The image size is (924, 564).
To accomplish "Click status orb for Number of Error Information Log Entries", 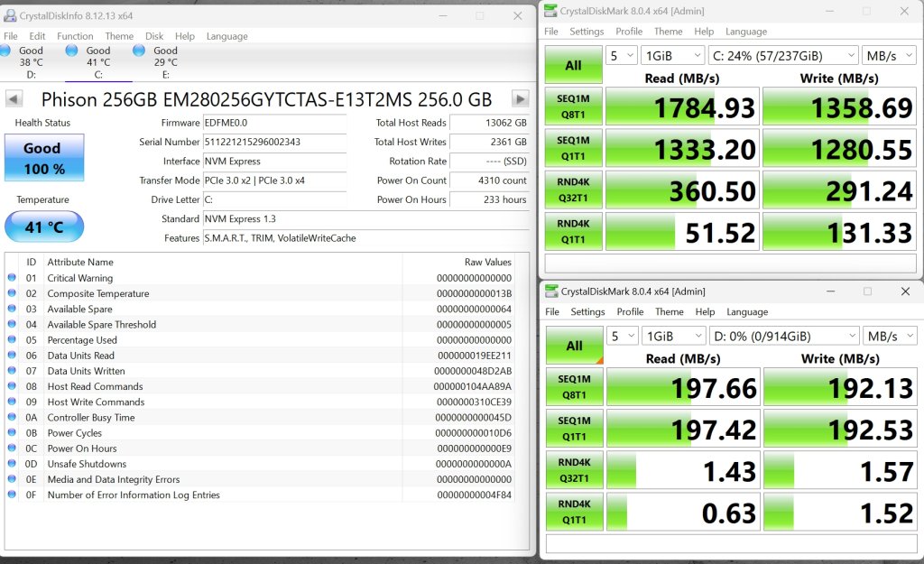I will coord(12,495).
